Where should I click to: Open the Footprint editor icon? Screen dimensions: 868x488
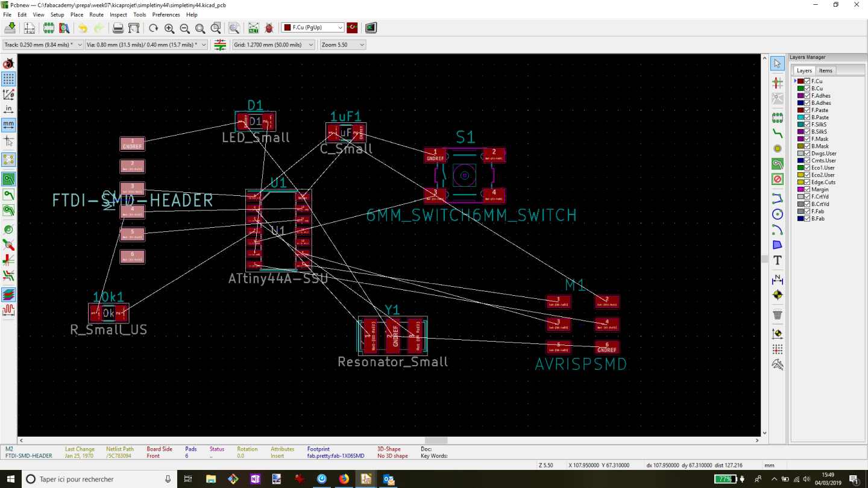48,28
